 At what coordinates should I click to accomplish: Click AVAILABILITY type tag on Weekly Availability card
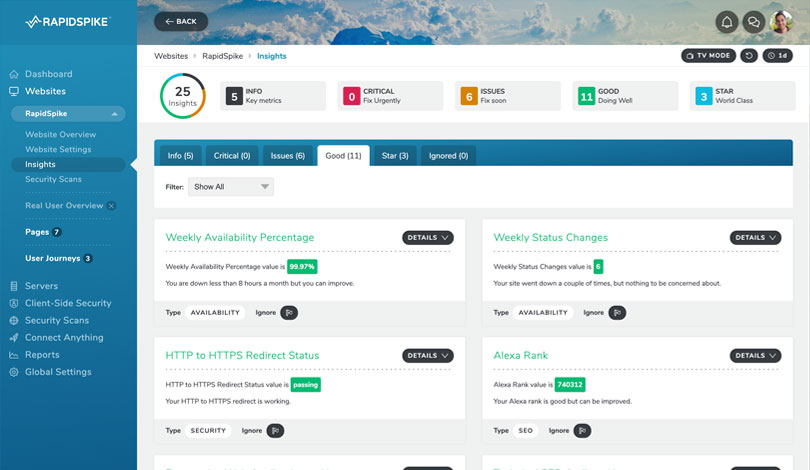tap(215, 312)
